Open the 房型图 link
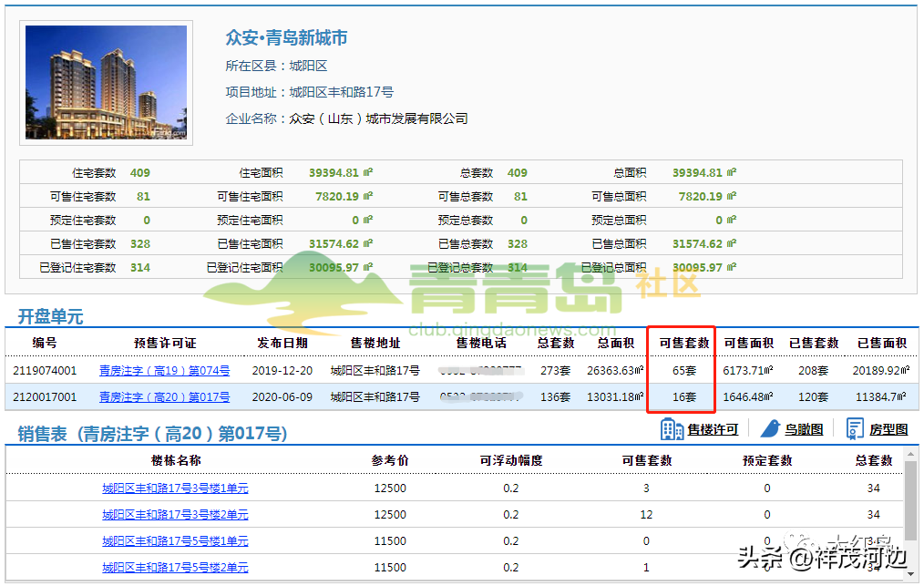This screenshot has width=924, height=586. point(888,430)
